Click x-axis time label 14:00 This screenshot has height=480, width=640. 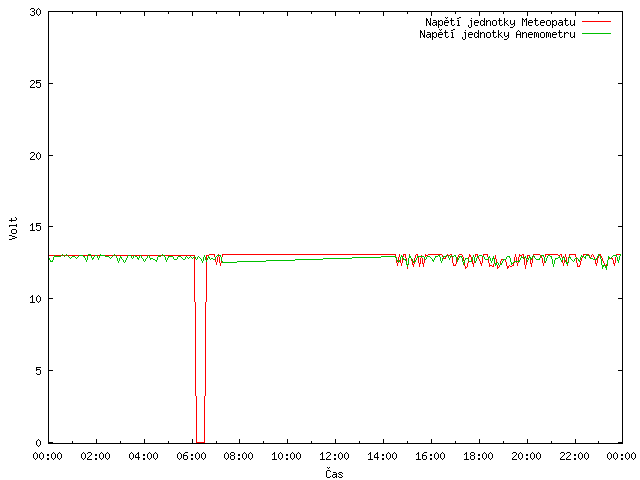[382, 456]
